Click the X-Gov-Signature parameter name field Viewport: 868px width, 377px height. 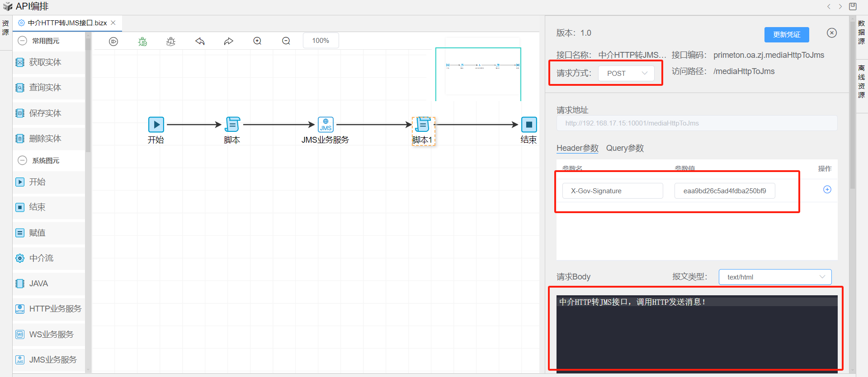612,191
